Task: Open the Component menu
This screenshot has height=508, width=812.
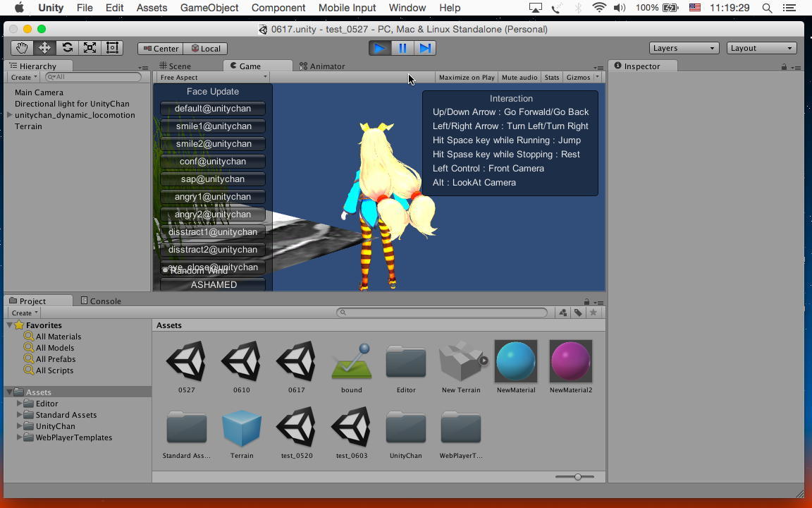Action: point(278,8)
